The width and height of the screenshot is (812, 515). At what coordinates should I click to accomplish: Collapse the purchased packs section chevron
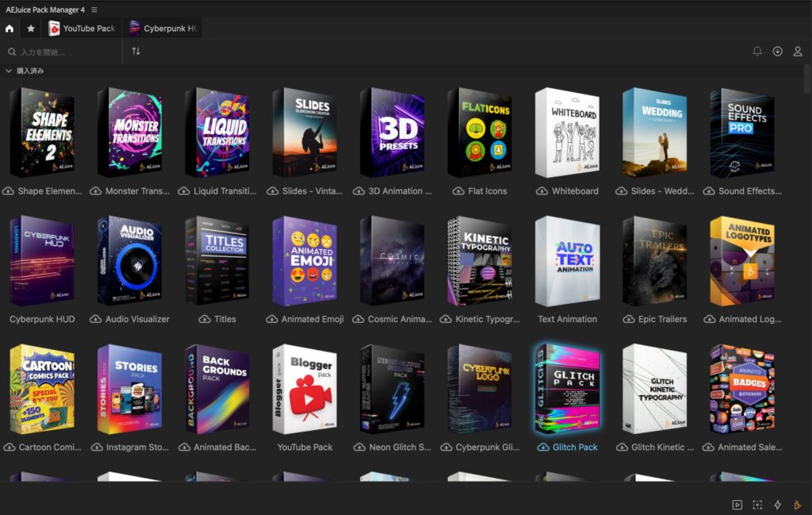click(9, 71)
